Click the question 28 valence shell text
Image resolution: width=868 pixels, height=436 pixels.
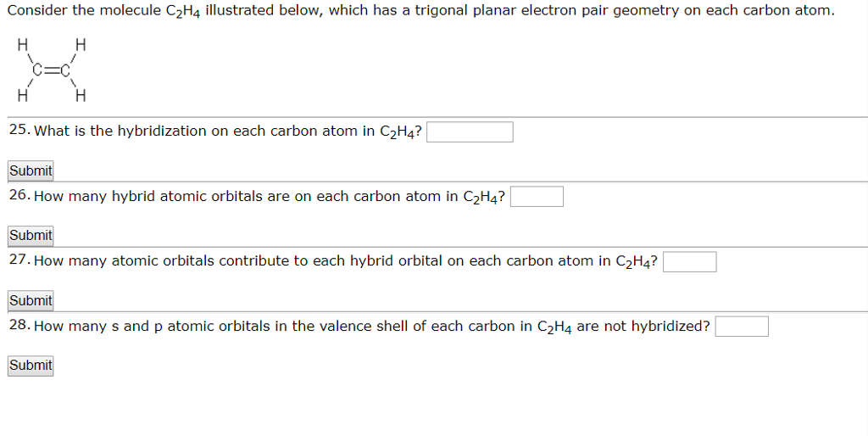[x=371, y=327]
